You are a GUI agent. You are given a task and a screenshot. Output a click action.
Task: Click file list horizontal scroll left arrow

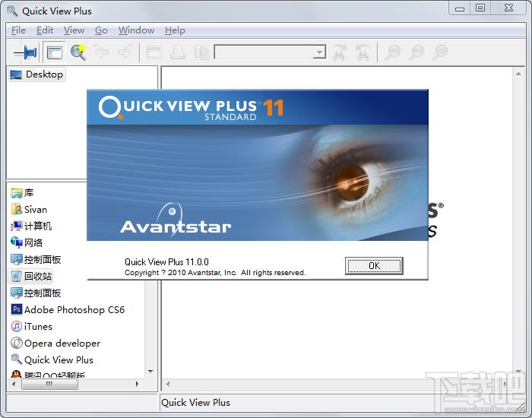click(14, 384)
